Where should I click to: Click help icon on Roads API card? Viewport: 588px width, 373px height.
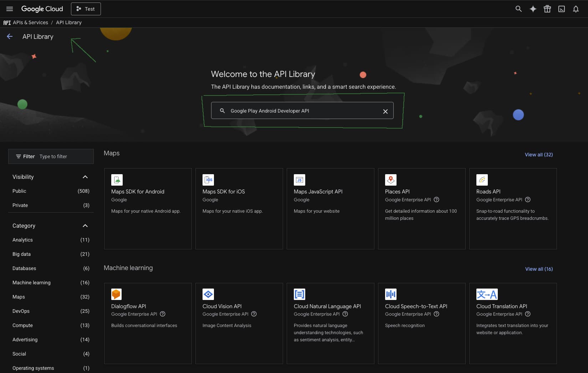coord(528,200)
